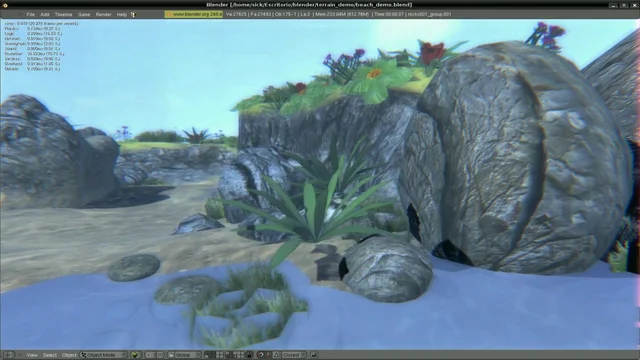Image resolution: width=640 pixels, height=360 pixels.
Task: Open the Select menu in the 3D header
Action: [50, 355]
